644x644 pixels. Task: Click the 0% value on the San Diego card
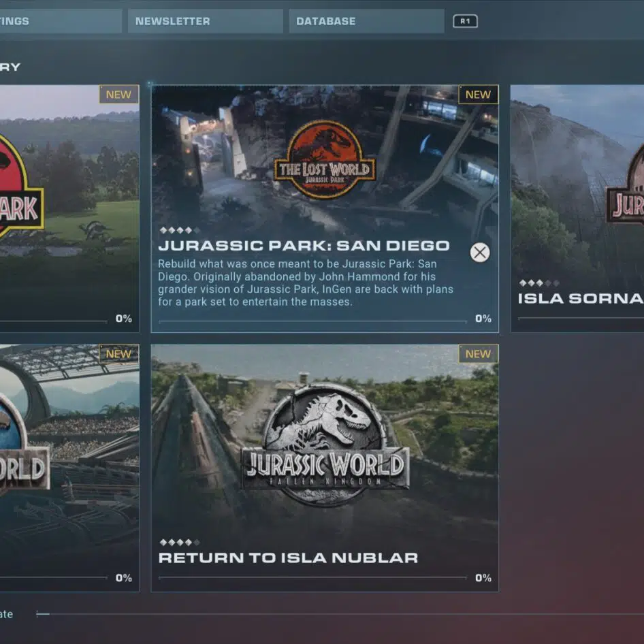point(483,319)
